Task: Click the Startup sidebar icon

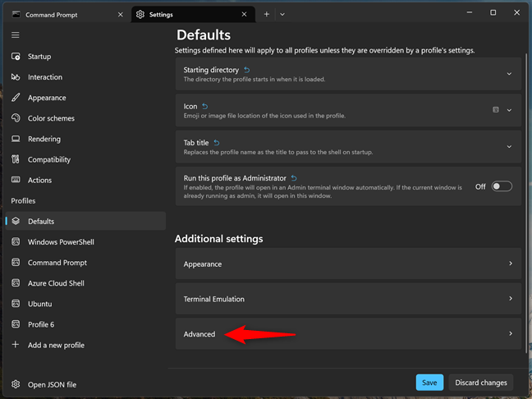Action: [16, 57]
